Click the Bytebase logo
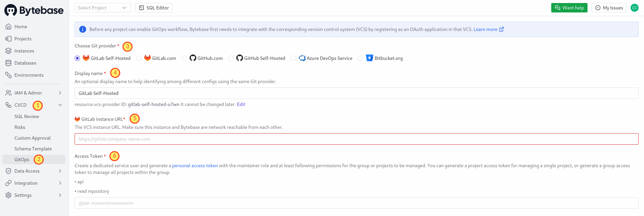 34,10
